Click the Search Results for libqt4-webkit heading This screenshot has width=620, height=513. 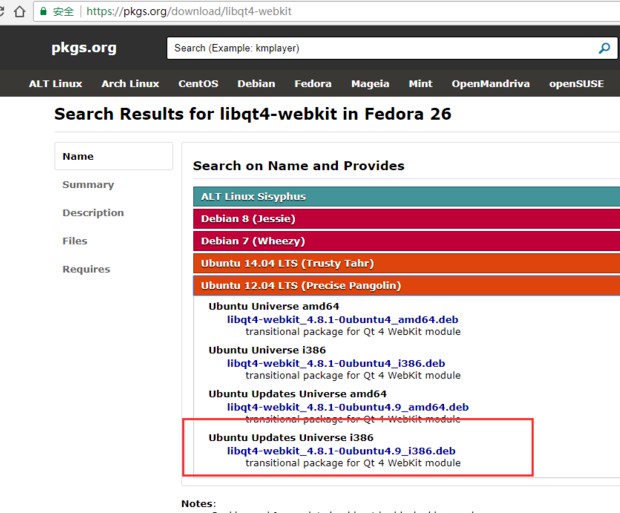pyautogui.click(x=253, y=114)
